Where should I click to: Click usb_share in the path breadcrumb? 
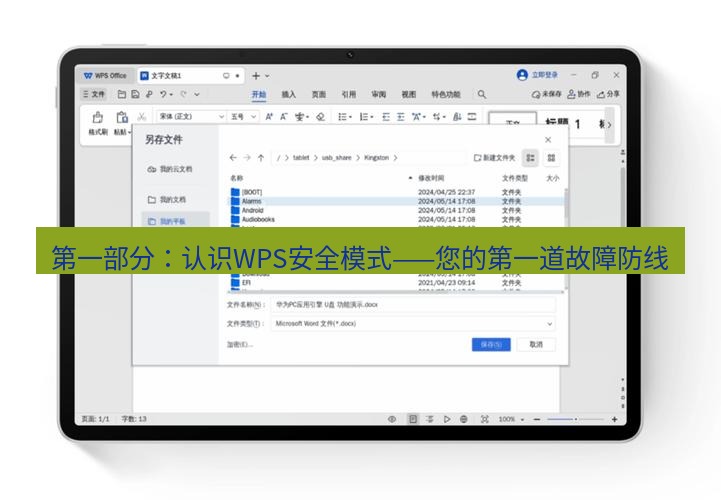click(x=336, y=158)
